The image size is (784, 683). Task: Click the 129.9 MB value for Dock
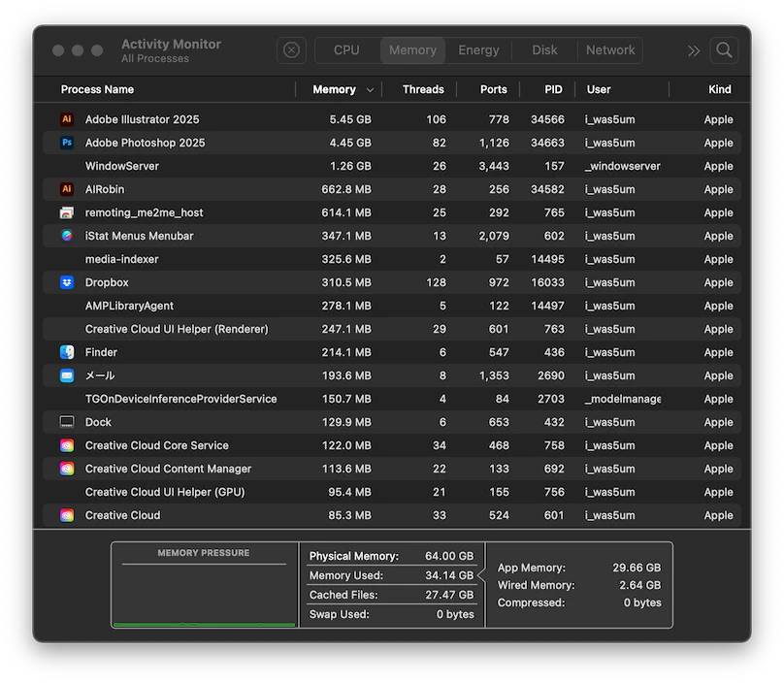point(346,422)
